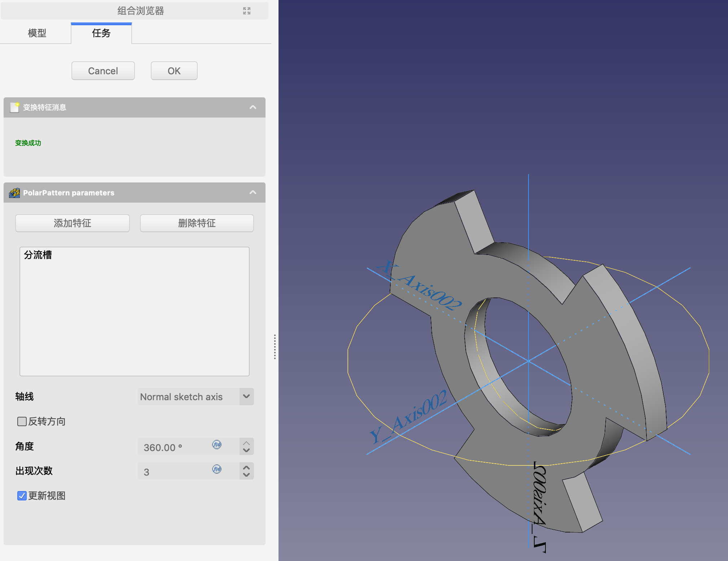The image size is (728, 561).
Task: Click the 删除特征 button
Action: 197,223
